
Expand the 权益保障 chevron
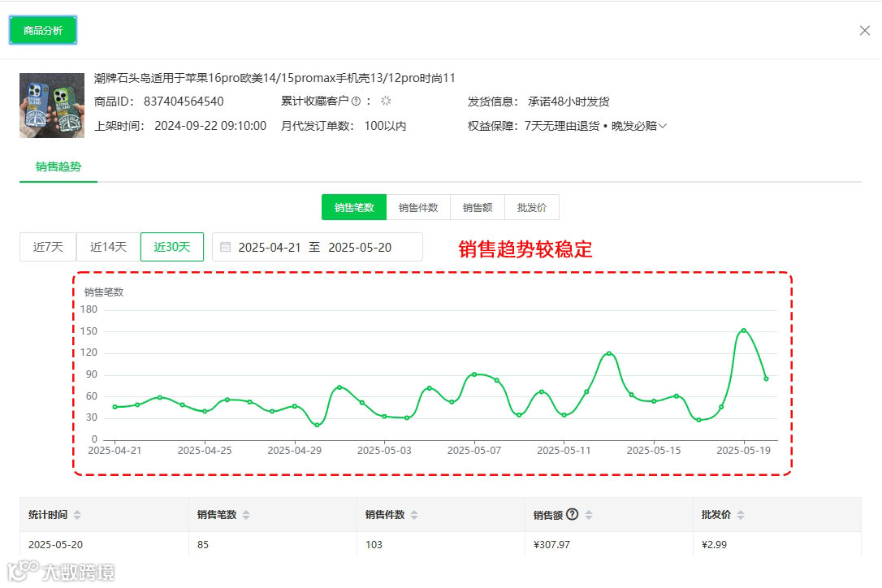pos(663,126)
